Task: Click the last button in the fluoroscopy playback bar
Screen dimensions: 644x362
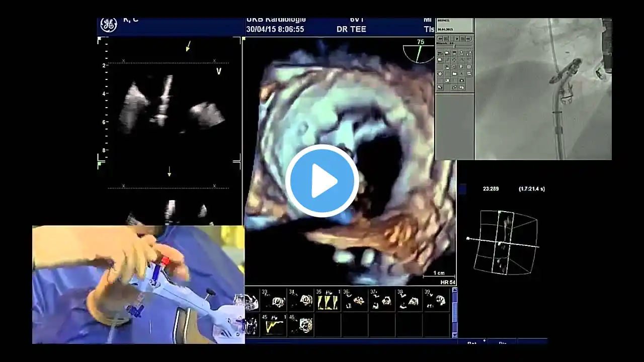Action: pyautogui.click(x=470, y=38)
